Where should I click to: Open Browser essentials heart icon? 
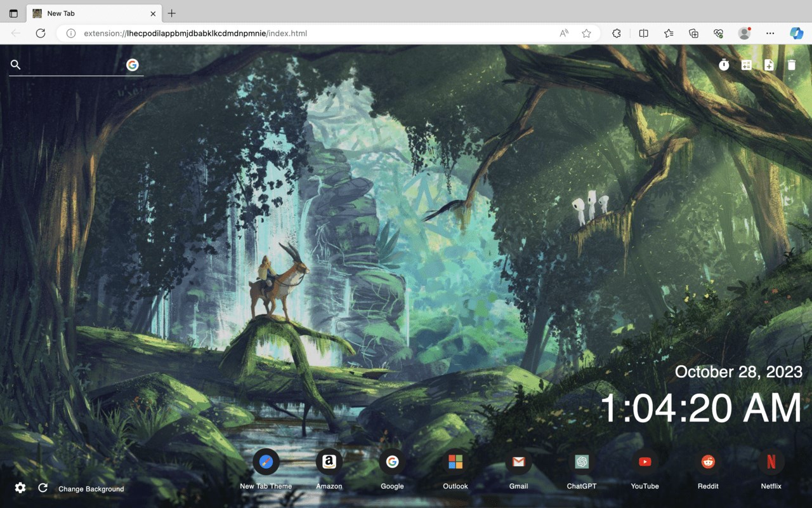click(718, 33)
